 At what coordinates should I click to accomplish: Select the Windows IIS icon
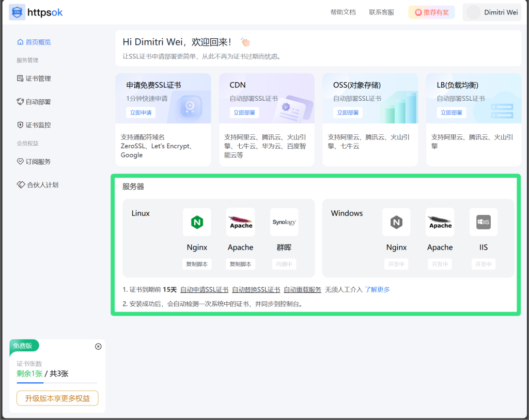(484, 222)
